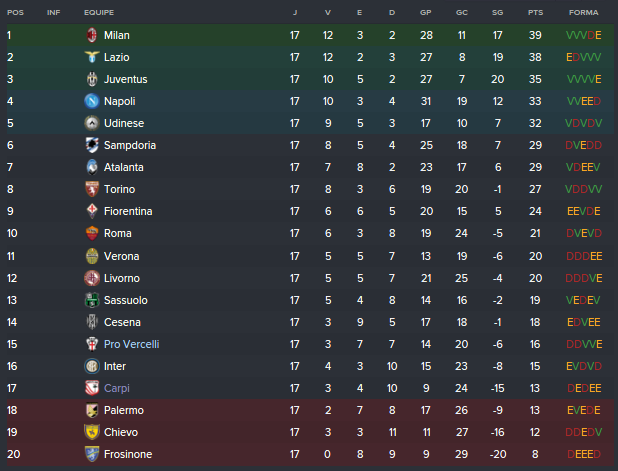This screenshot has width=618, height=471.
Task: Click the Fiorentina club badge
Action: pyautogui.click(x=92, y=212)
